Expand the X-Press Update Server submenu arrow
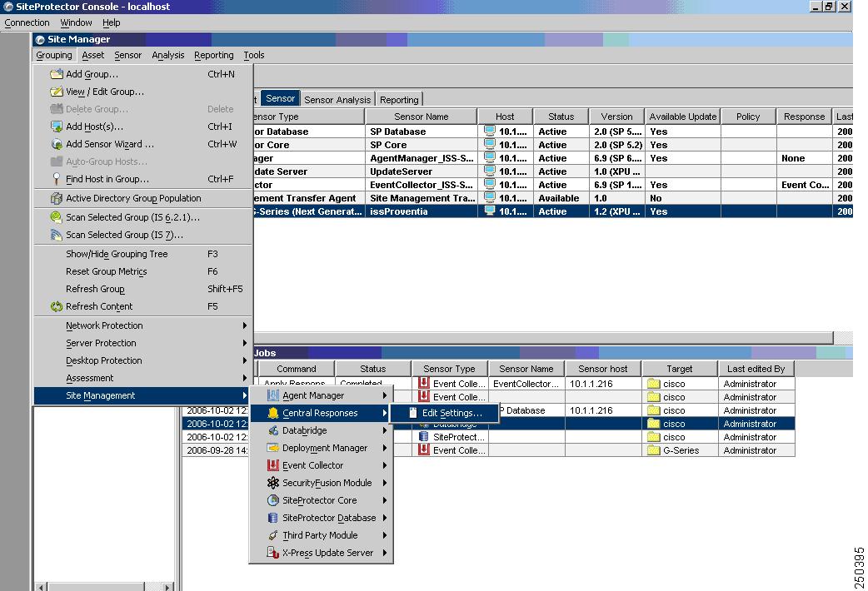 coord(385,553)
